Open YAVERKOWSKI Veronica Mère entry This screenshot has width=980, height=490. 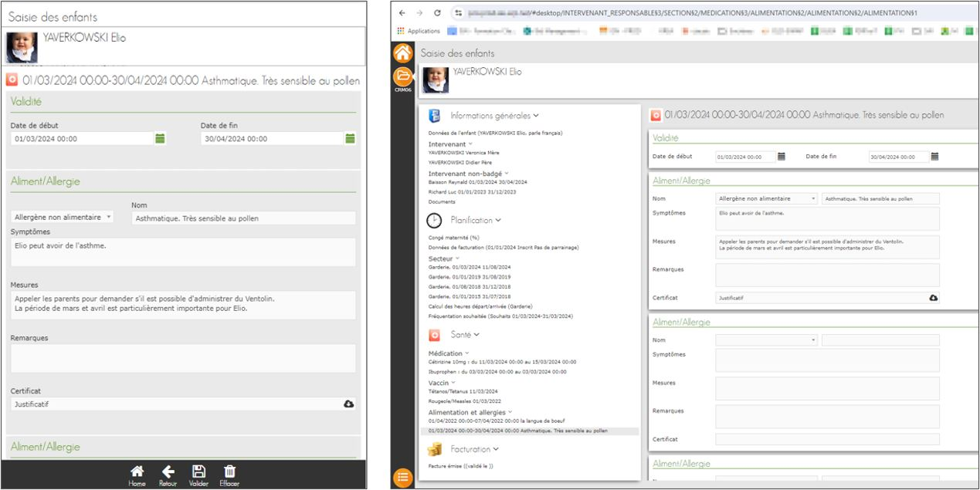(463, 153)
